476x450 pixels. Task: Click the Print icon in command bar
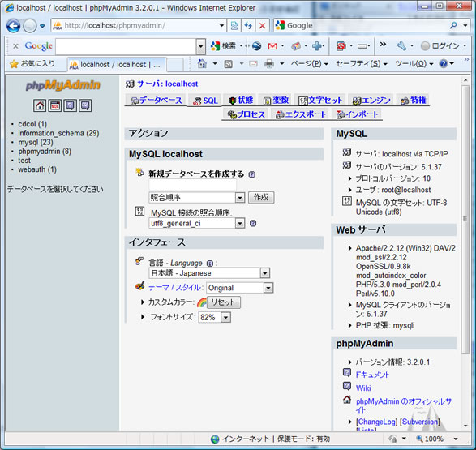click(x=269, y=64)
